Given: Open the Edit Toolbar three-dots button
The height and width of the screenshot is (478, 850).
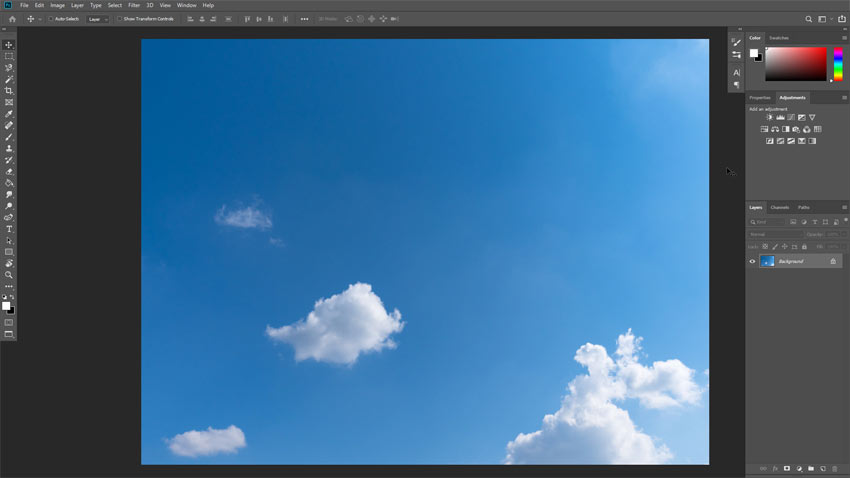Looking at the screenshot, I should click(9, 286).
